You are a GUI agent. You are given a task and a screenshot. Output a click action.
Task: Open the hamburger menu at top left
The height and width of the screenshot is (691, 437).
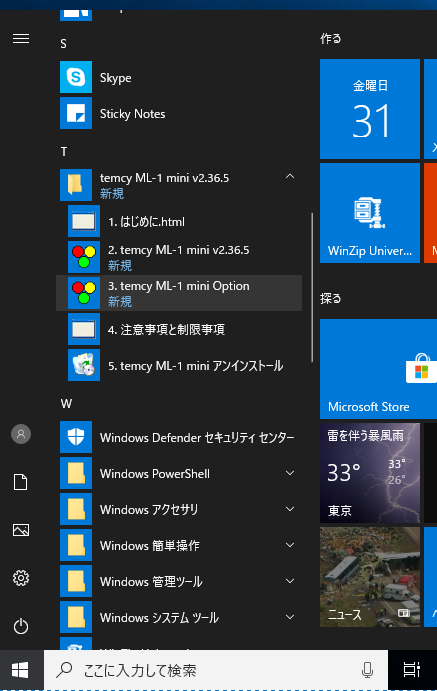coord(21,39)
